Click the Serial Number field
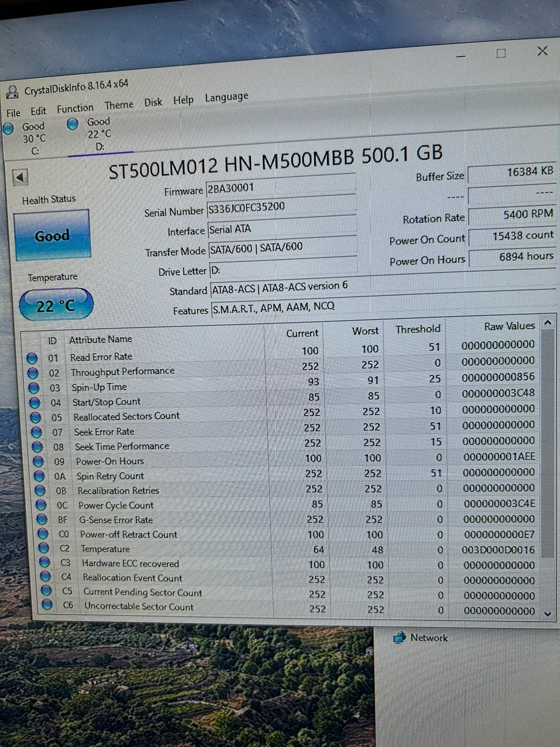The image size is (560, 747). click(x=281, y=207)
